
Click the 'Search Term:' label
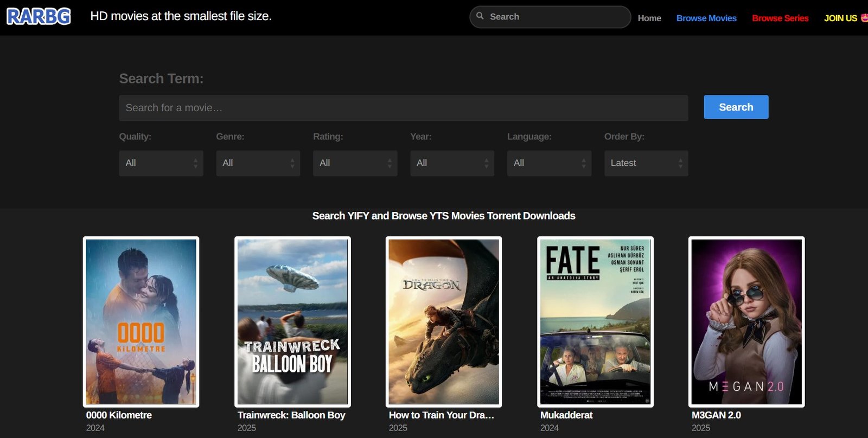pos(161,79)
